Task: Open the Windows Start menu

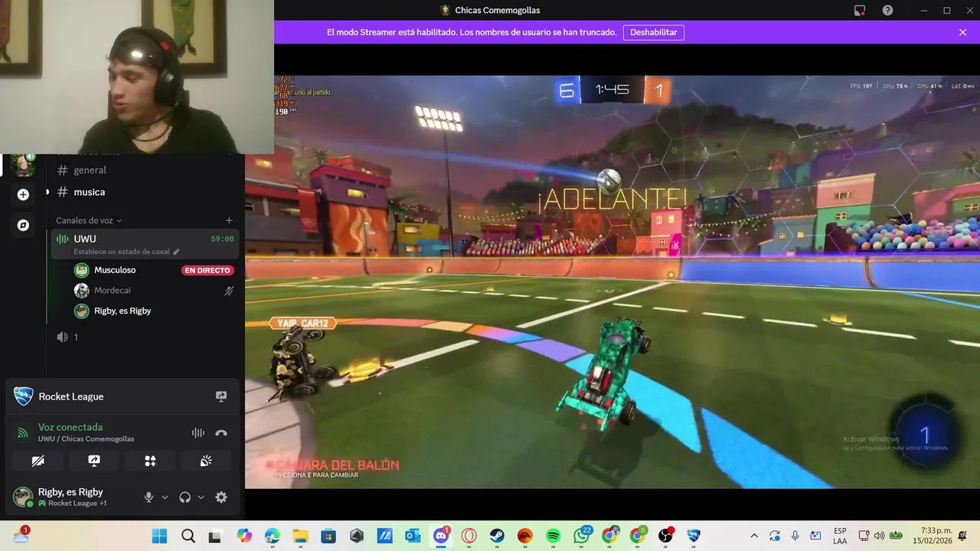Action: [x=160, y=536]
